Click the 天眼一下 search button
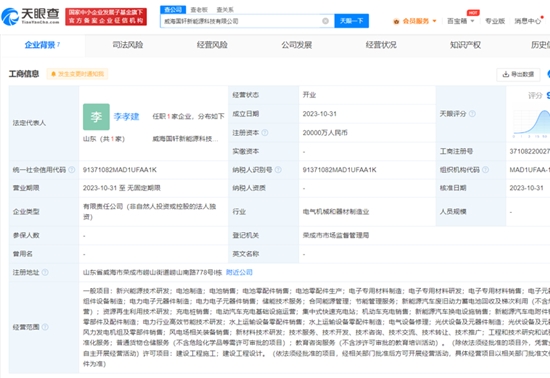The image size is (550, 378). coord(351,21)
